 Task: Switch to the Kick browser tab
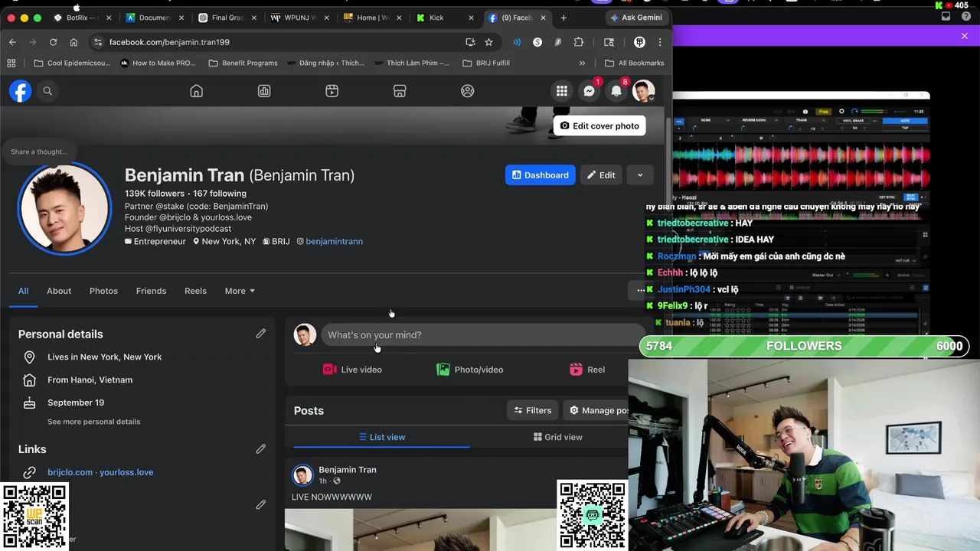443,18
